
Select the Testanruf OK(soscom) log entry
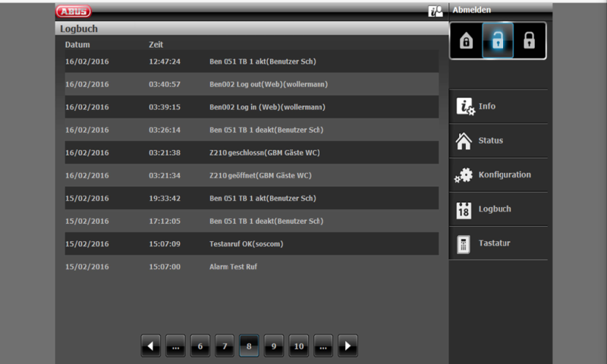point(247,244)
